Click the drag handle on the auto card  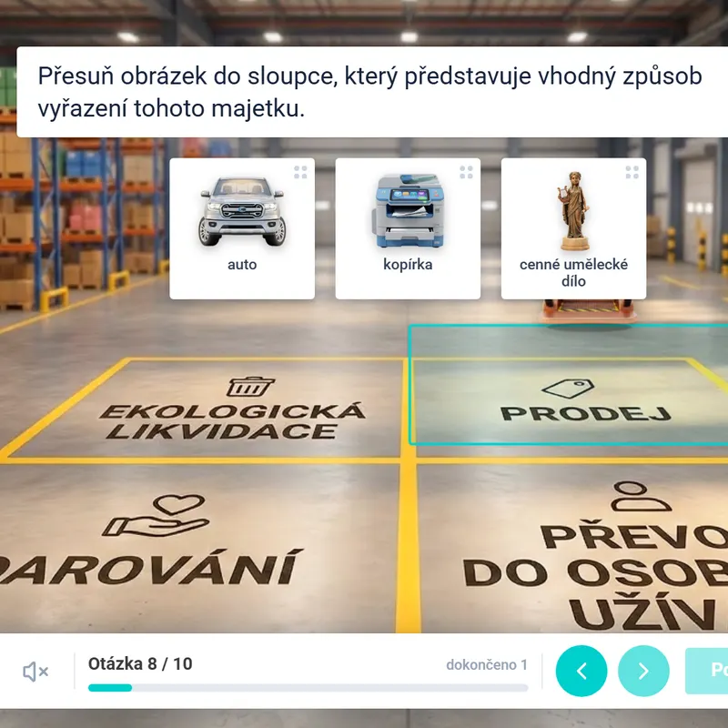300,172
